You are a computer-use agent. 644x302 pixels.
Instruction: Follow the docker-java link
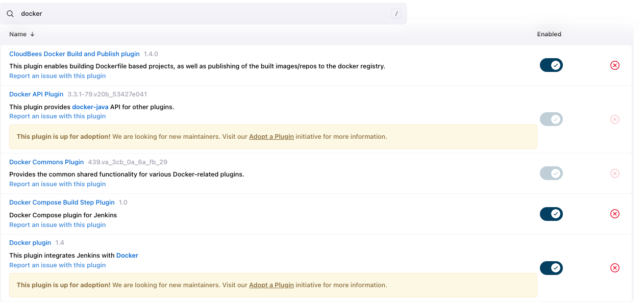click(x=90, y=107)
